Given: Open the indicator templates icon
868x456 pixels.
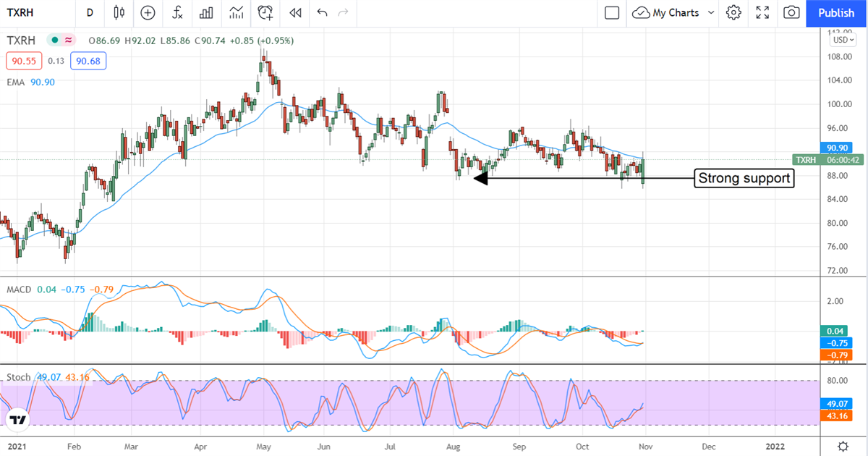Looking at the screenshot, I should click(236, 12).
